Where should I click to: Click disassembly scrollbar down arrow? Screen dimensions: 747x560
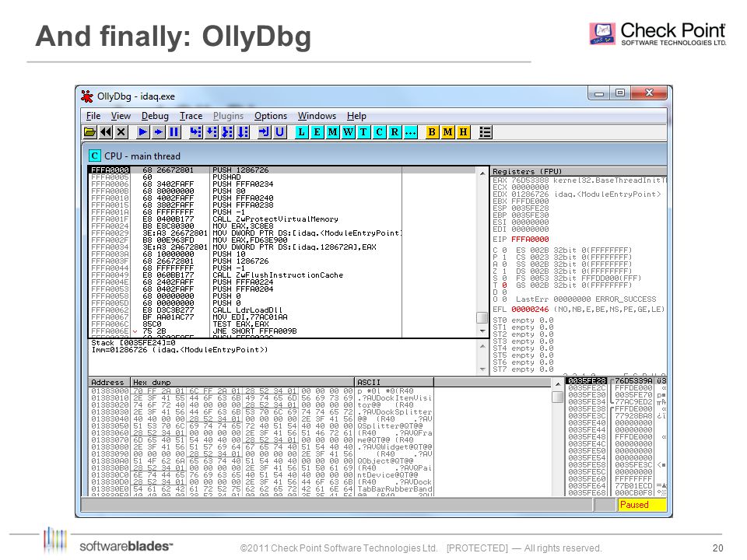482,331
